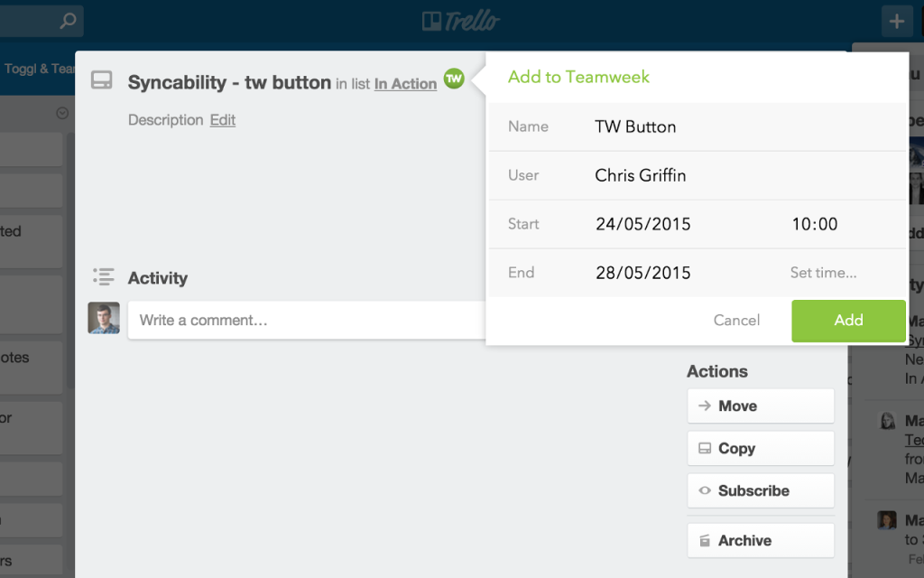Image resolution: width=924 pixels, height=578 pixels.
Task: Cancel the Add to Teamweek popup
Action: click(x=736, y=321)
